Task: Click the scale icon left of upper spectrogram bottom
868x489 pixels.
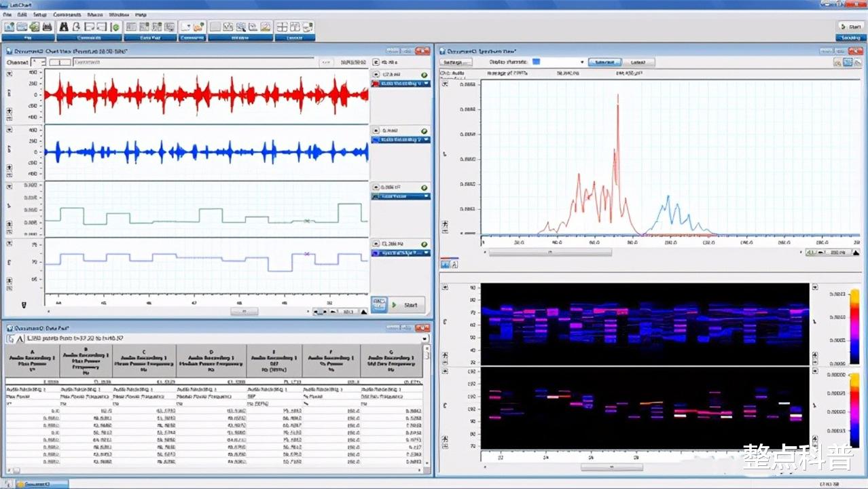Action: pos(446,357)
